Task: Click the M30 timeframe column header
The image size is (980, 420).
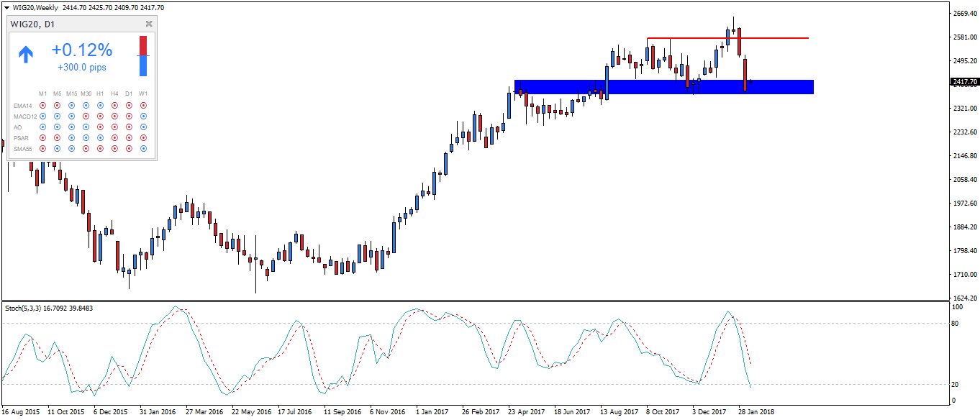Action: click(x=86, y=93)
